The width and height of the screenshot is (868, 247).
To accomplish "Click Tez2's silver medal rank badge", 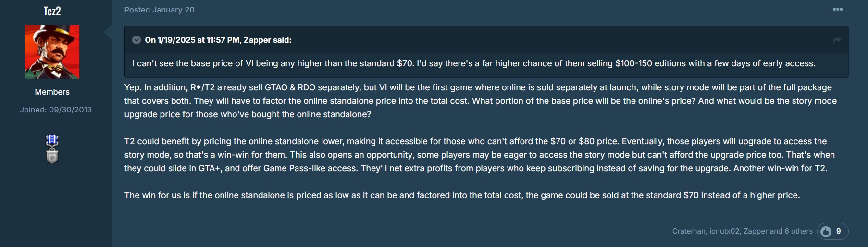I will 52,149.
